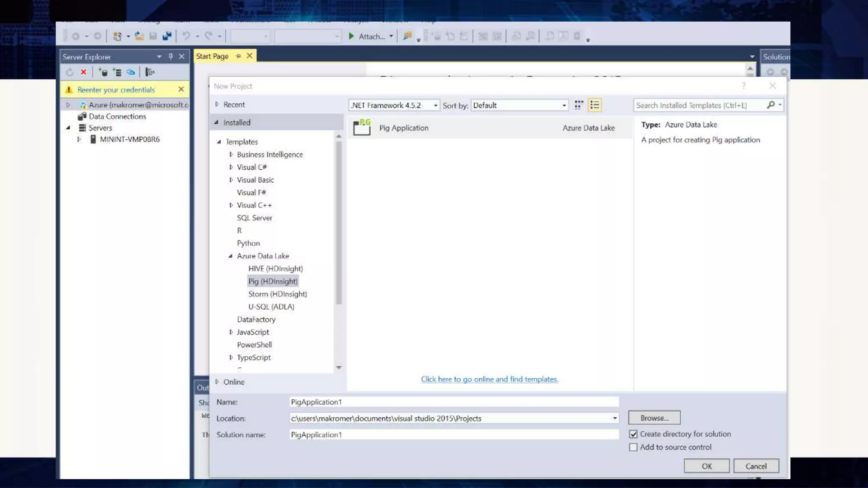Click the Browse button
This screenshot has height=488, width=868.
click(x=654, y=418)
